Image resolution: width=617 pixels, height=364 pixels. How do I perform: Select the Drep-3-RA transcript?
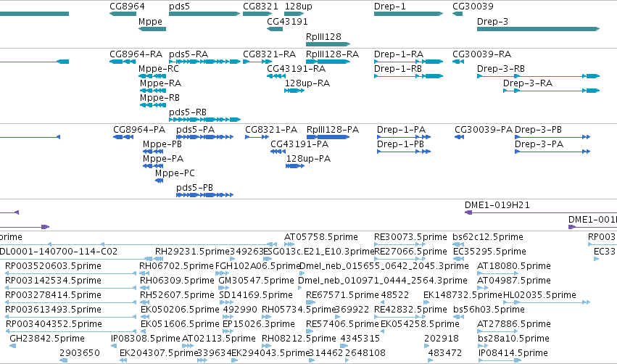(x=551, y=91)
